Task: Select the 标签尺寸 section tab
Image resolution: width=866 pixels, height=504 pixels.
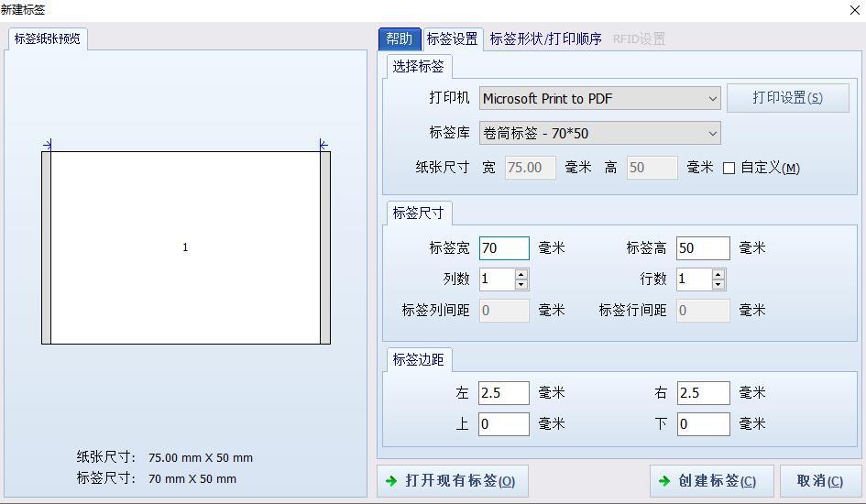Action: 419,214
